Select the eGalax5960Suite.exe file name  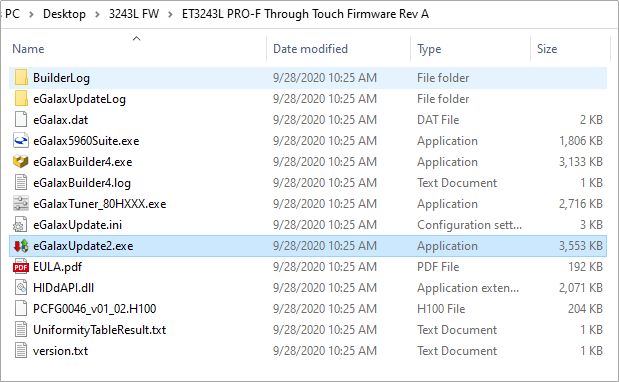coord(86,141)
